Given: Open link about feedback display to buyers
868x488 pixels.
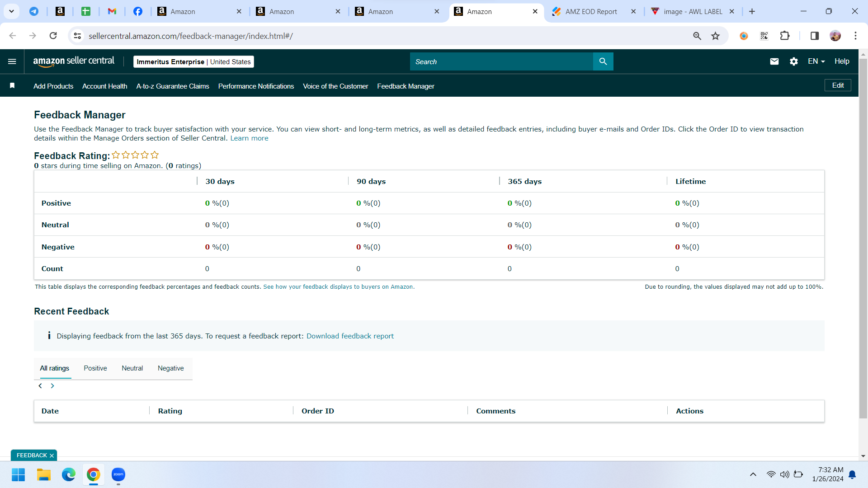Looking at the screenshot, I should (x=339, y=287).
